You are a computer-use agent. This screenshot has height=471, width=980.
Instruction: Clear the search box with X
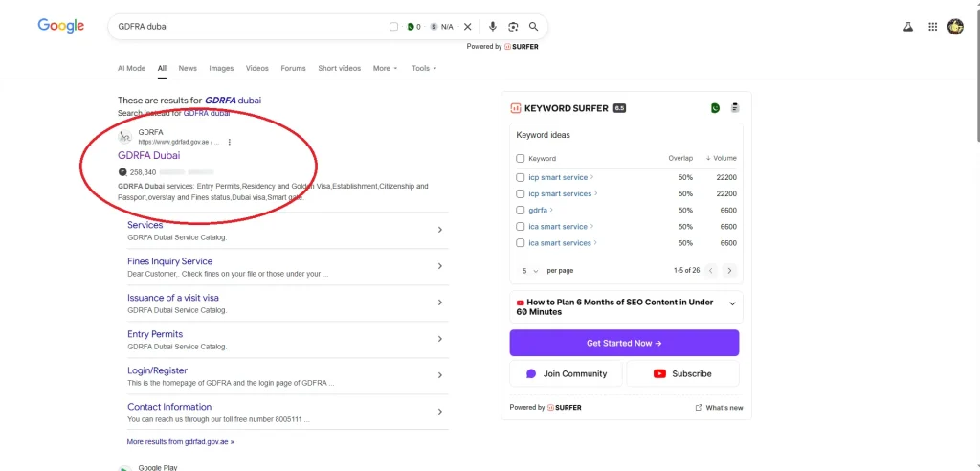point(468,27)
